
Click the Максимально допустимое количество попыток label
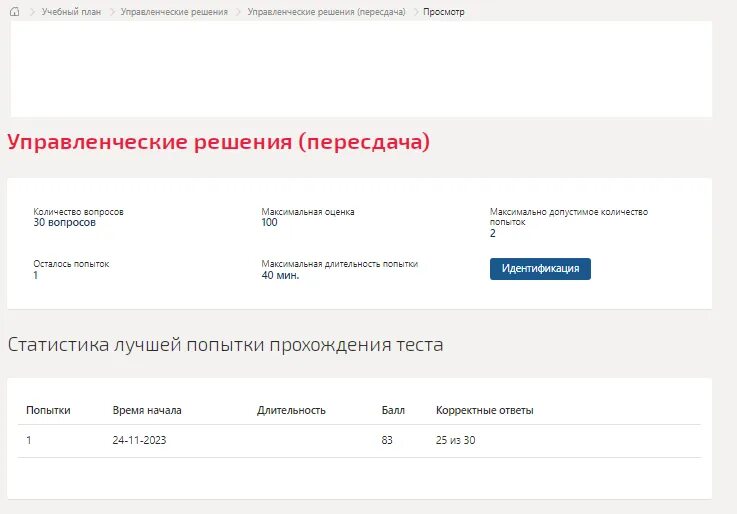[x=568, y=216]
